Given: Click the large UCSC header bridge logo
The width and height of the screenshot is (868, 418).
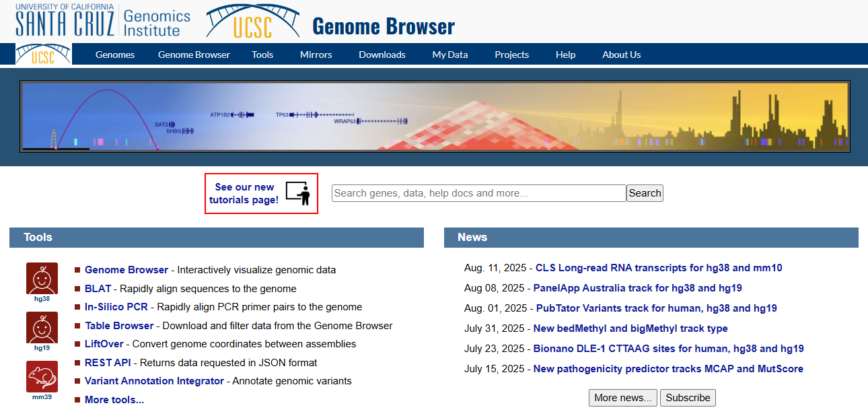Looking at the screenshot, I should tap(252, 21).
